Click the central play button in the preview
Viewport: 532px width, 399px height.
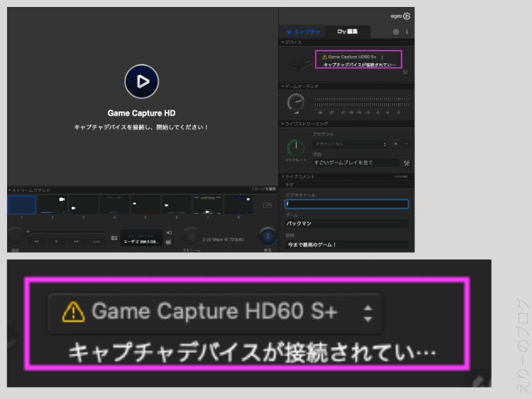(141, 81)
